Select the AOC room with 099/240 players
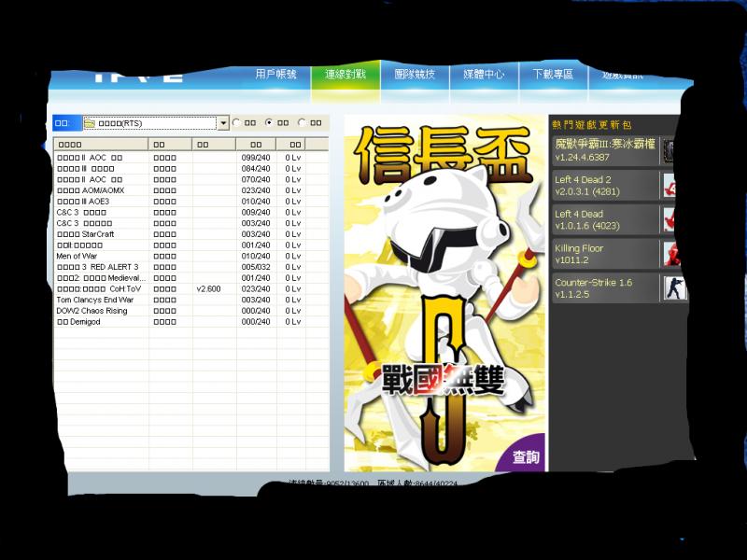This screenshot has width=747, height=560. [x=191, y=158]
